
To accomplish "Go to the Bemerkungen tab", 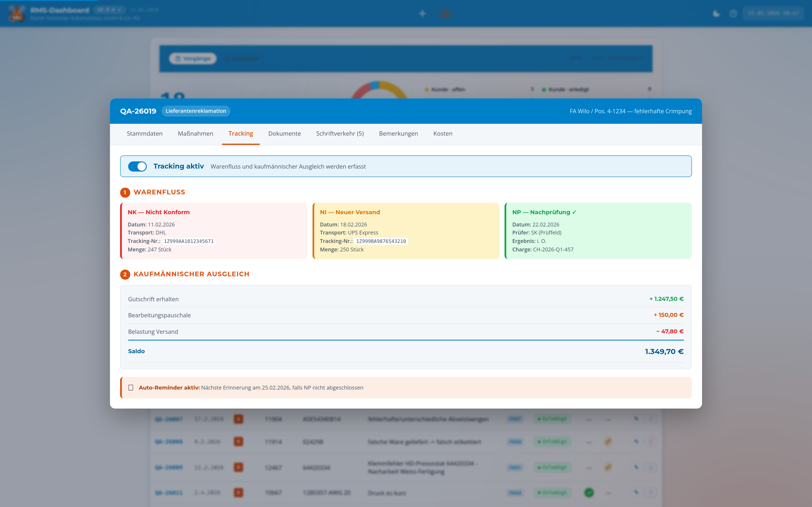I will [x=398, y=134].
